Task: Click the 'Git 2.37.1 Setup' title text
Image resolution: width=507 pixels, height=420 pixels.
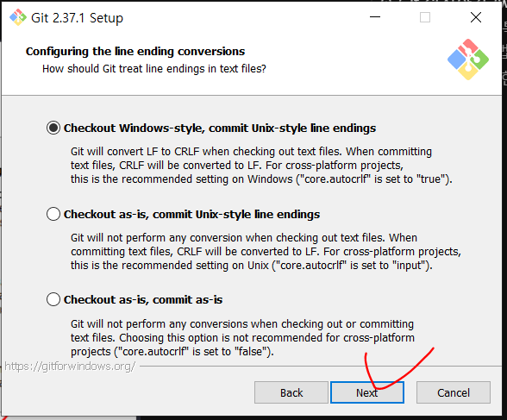Action: tap(77, 18)
